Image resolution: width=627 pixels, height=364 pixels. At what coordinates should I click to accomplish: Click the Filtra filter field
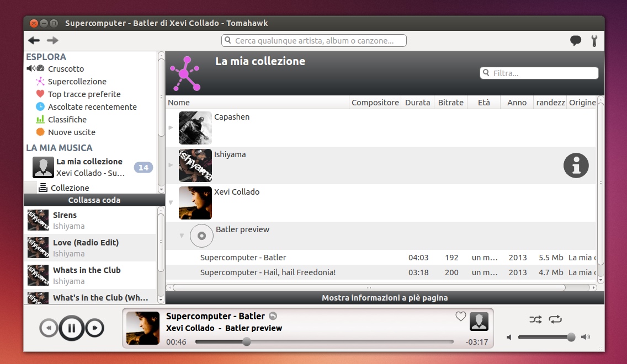pos(539,73)
